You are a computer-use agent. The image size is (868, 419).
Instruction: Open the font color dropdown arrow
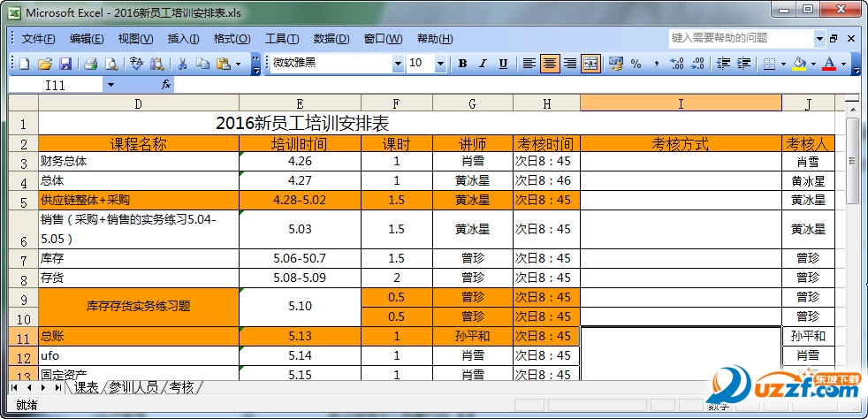(x=843, y=64)
